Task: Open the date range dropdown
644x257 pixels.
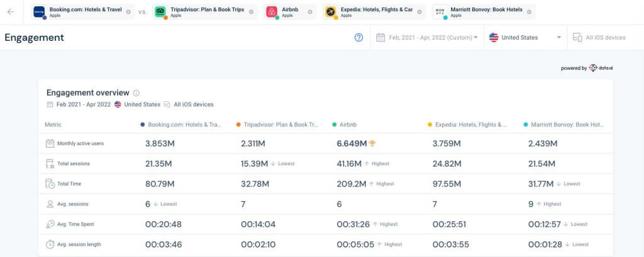Action: click(427, 37)
